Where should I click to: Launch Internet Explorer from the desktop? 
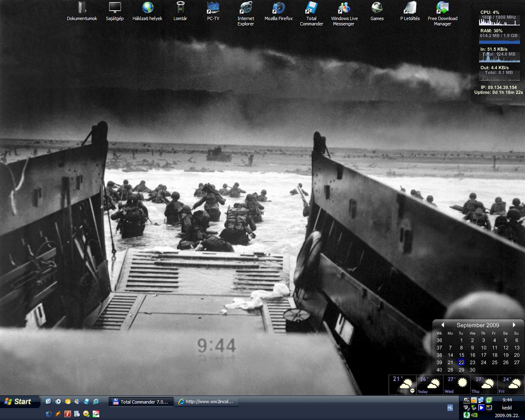click(x=246, y=14)
